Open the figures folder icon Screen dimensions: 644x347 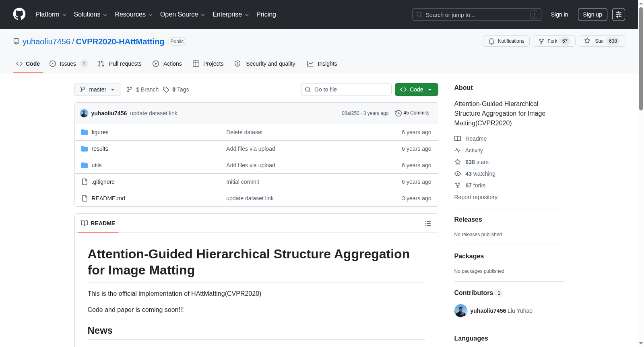[85, 132]
